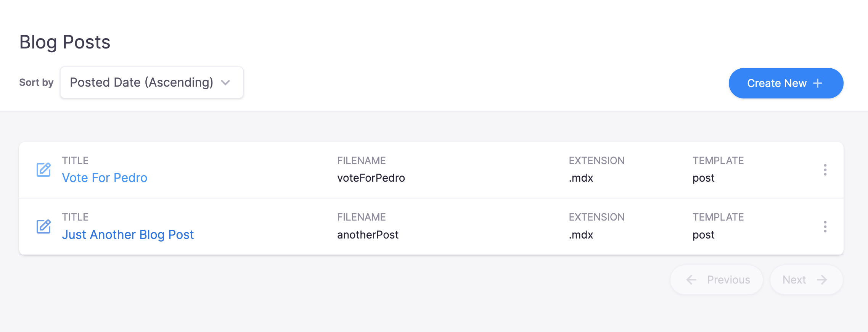Viewport: 868px width, 332px height.
Task: Click the chevron on the sort selector
Action: pos(226,82)
